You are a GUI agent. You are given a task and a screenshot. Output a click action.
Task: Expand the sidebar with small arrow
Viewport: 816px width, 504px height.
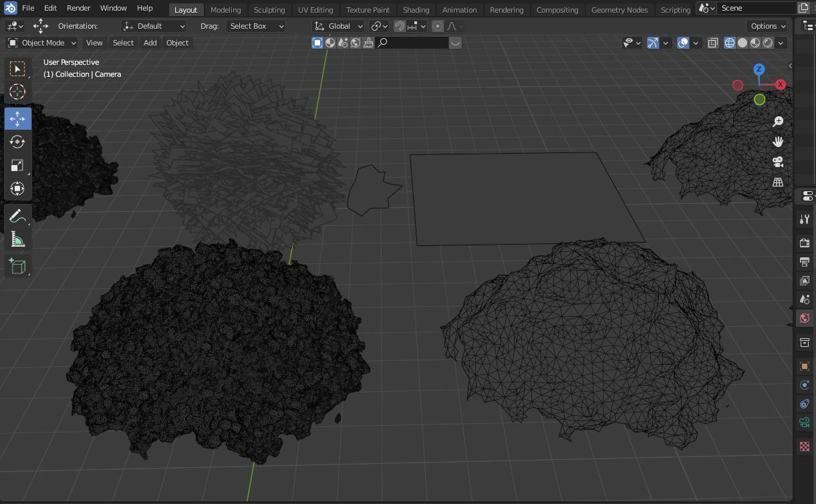pyautogui.click(x=790, y=66)
